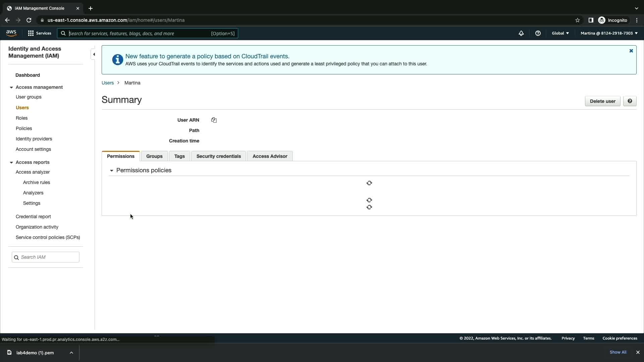Click the AWS logo home icon

coord(11,33)
